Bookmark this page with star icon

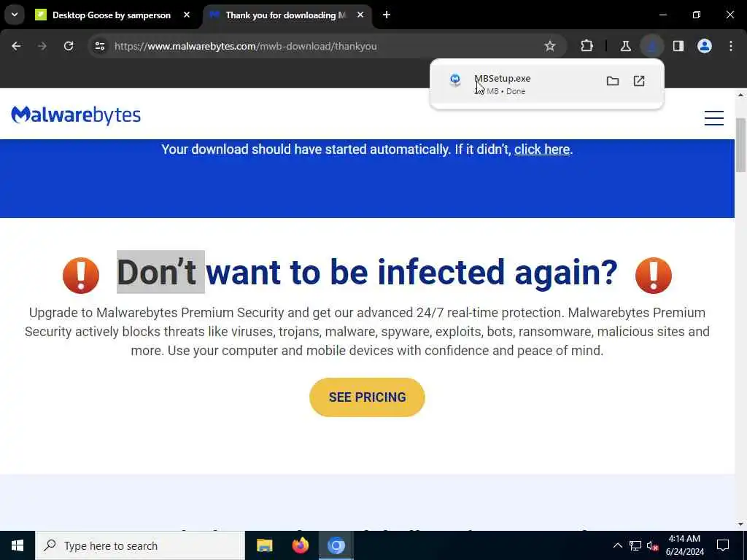[x=550, y=46]
